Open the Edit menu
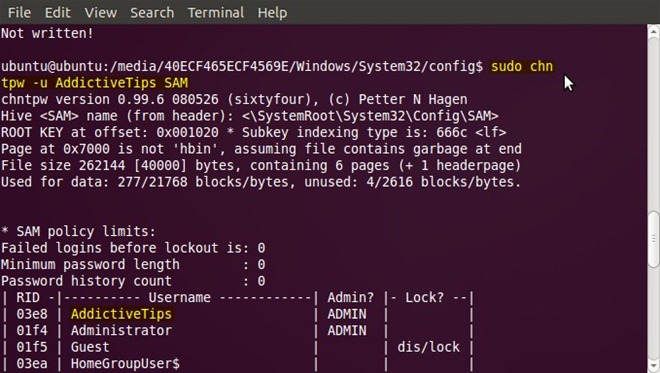This screenshot has height=373, width=660. tap(58, 13)
